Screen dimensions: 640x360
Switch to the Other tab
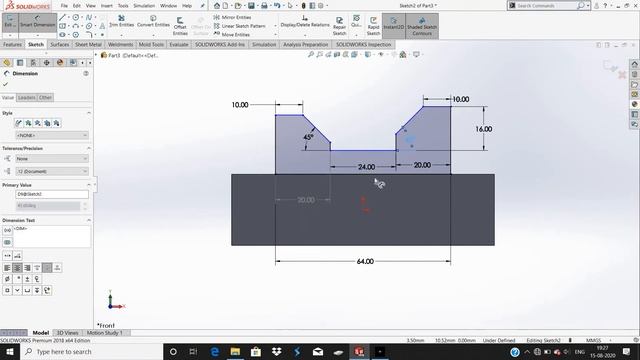pyautogui.click(x=45, y=98)
